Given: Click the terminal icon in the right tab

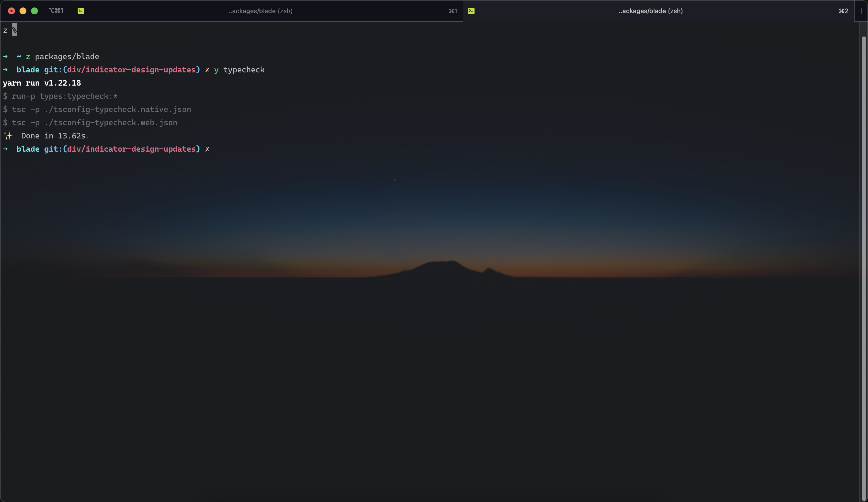Looking at the screenshot, I should [472, 11].
